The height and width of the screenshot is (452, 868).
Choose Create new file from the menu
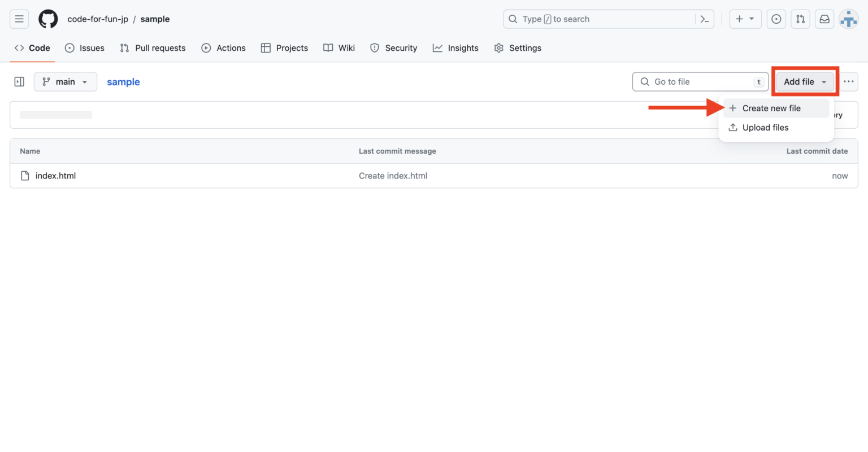pyautogui.click(x=771, y=108)
